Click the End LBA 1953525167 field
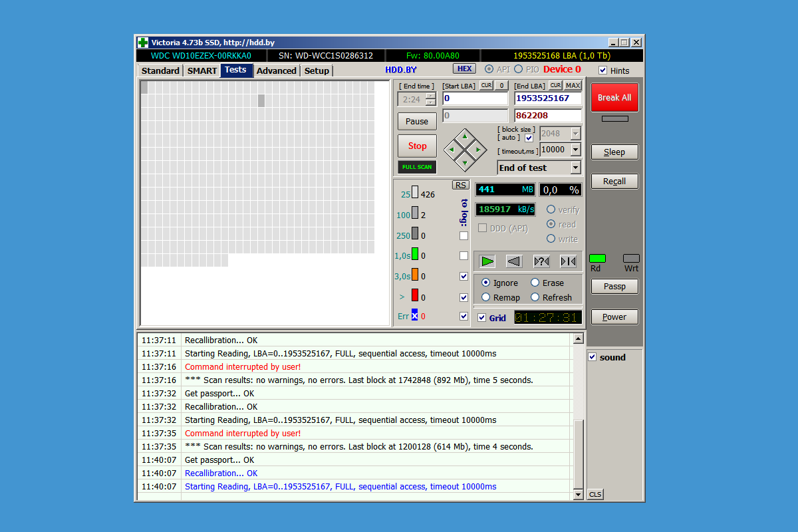Screen dimensions: 798x532 click(x=548, y=98)
